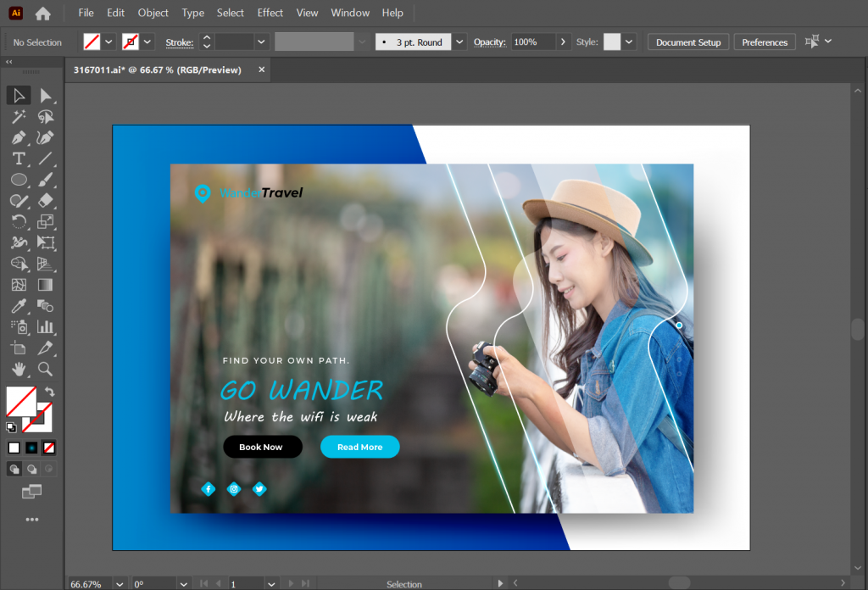Pick the Width/Warp tool
Screen dimensions: 868x590
click(x=19, y=243)
